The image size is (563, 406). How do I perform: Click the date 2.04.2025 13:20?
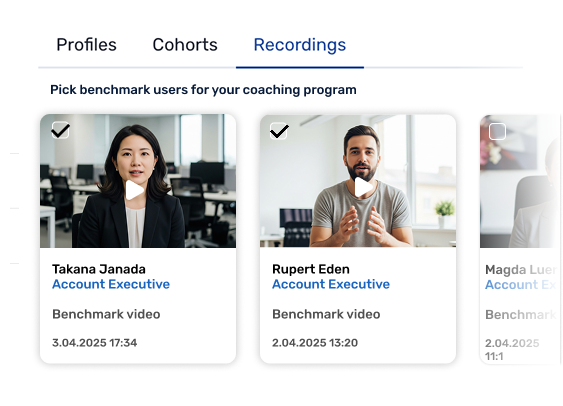(315, 342)
